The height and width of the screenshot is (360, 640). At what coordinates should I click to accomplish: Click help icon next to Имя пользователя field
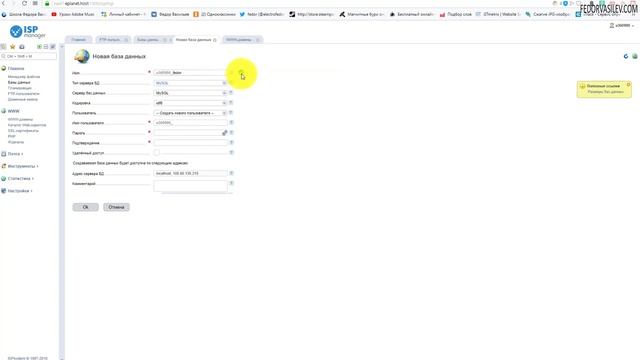click(x=231, y=122)
